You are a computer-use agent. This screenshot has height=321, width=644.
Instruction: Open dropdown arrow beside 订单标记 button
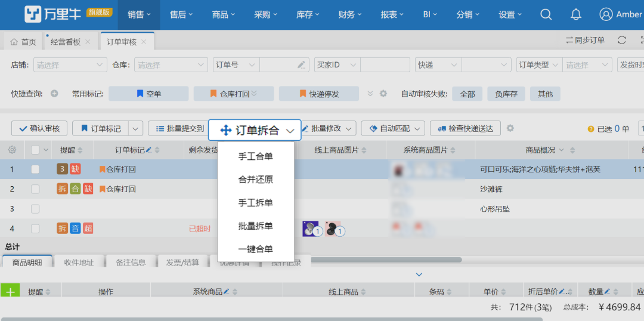(137, 128)
